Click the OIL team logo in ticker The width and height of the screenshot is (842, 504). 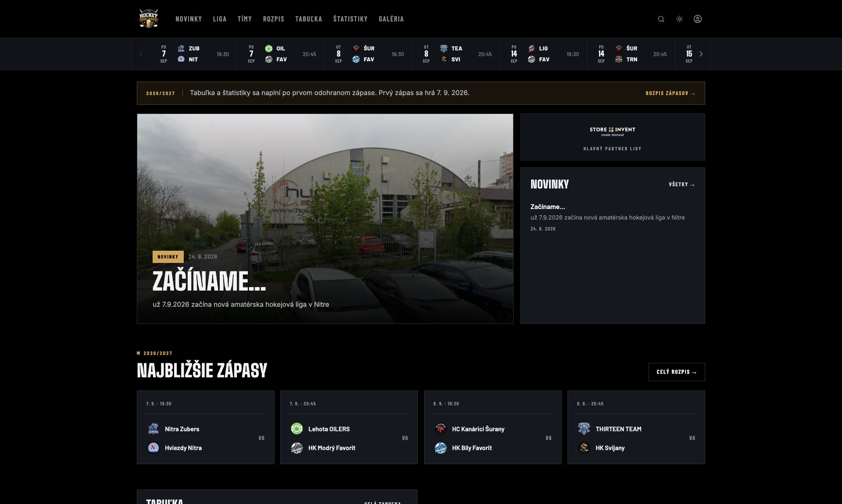(269, 48)
